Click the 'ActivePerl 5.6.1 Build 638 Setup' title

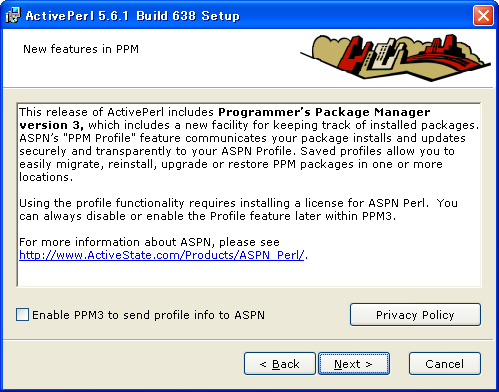132,16
